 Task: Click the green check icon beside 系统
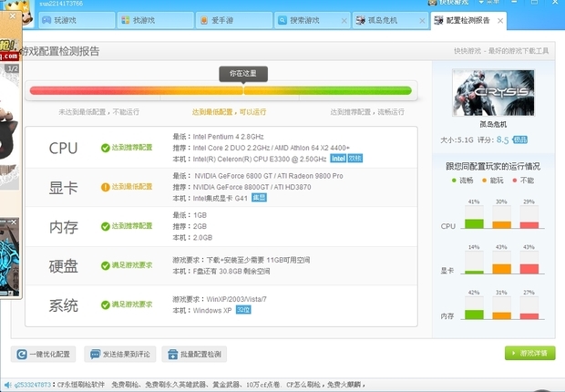click(105, 305)
